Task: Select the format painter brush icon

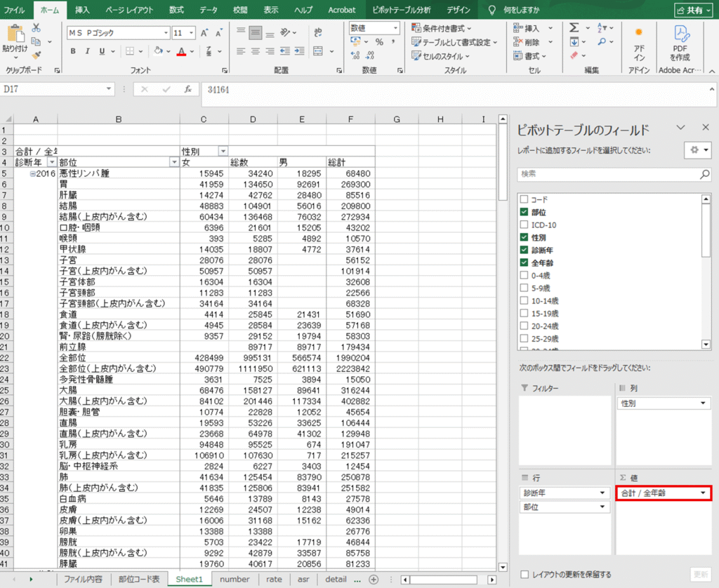Action: point(36,54)
